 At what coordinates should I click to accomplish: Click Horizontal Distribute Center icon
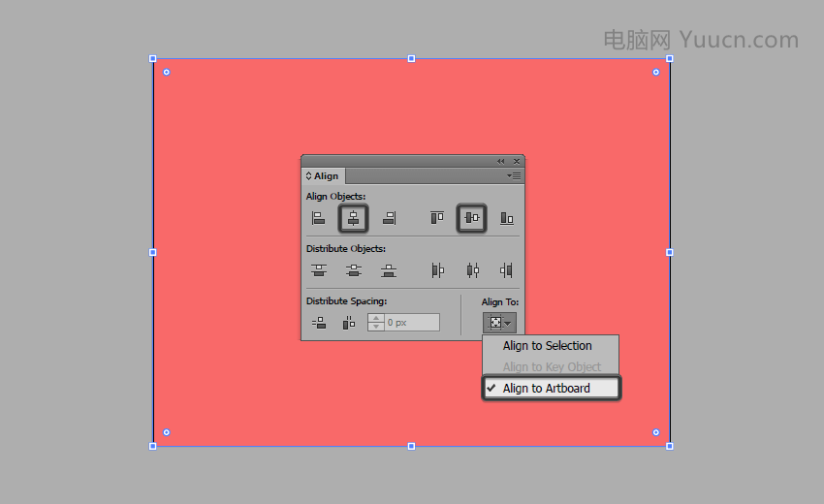tap(472, 270)
